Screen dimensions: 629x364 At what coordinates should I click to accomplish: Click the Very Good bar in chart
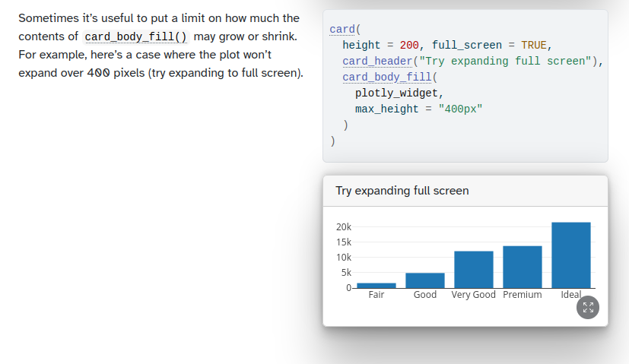(474, 270)
